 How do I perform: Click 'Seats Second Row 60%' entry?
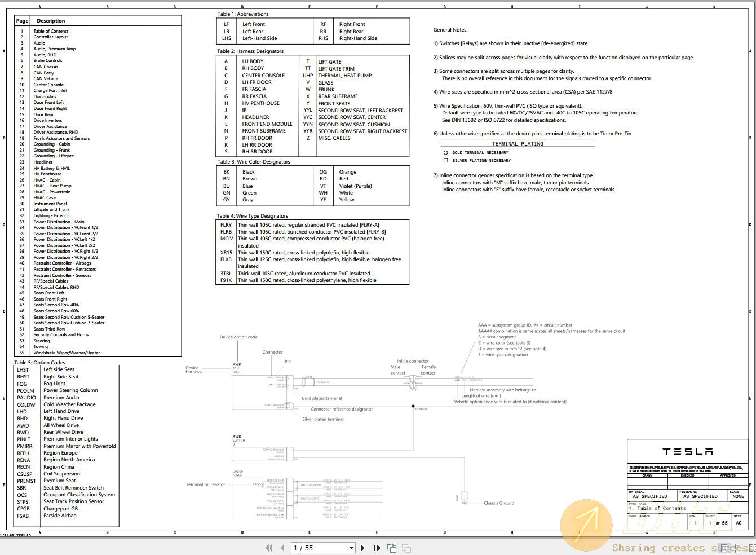coord(56,311)
